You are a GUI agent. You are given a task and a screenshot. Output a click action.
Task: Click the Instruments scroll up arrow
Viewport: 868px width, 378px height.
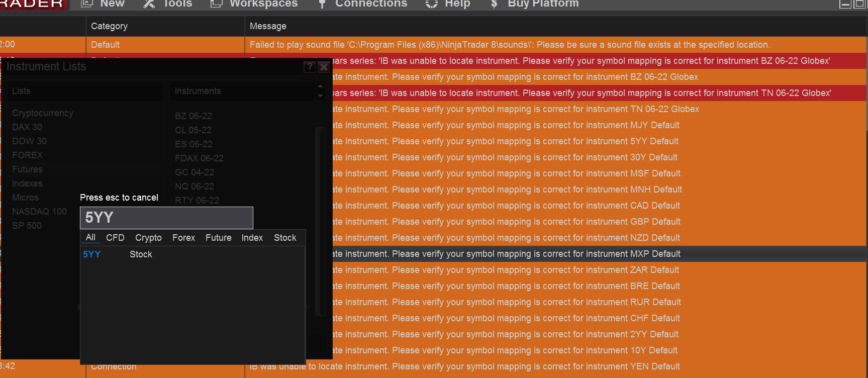(320, 86)
